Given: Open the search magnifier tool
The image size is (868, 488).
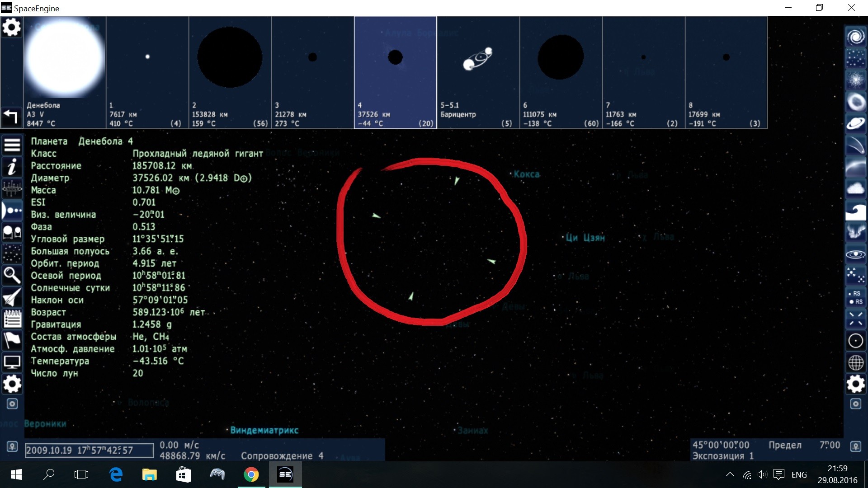Looking at the screenshot, I should click(12, 275).
